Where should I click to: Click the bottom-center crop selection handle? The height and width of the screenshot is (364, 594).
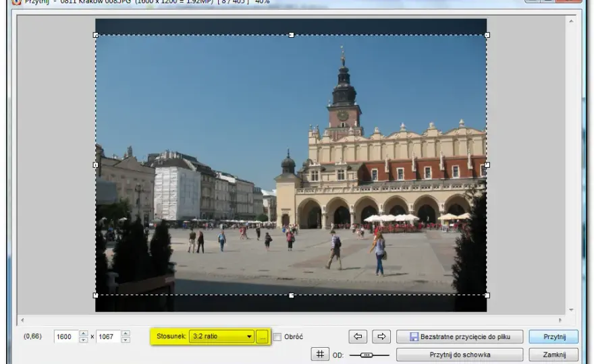pos(292,295)
